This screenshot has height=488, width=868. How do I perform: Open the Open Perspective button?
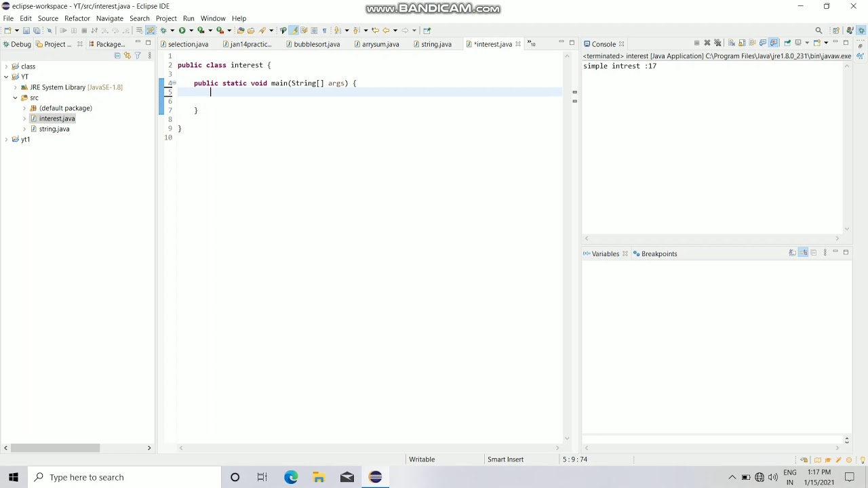pyautogui.click(x=836, y=30)
